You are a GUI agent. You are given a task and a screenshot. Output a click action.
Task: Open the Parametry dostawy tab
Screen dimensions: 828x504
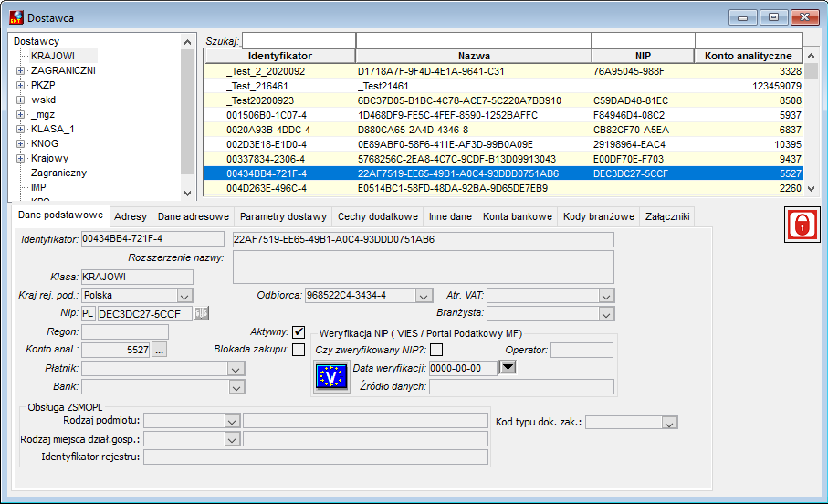click(283, 216)
